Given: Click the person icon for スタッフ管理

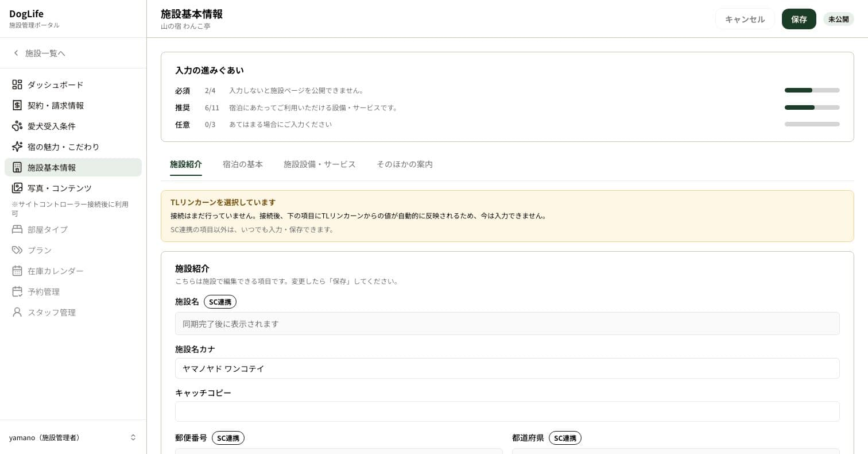Looking at the screenshot, I should click(17, 312).
